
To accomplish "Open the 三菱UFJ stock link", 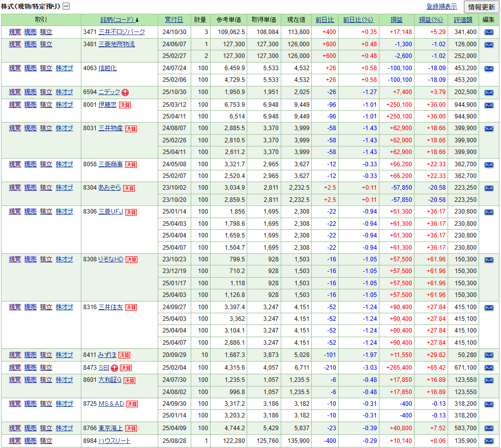I will (110, 212).
